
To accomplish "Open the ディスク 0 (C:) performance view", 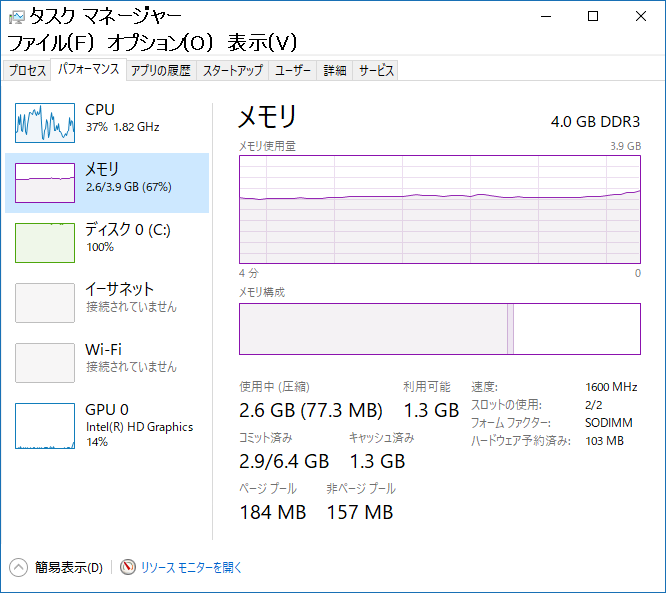I will 127,238.
